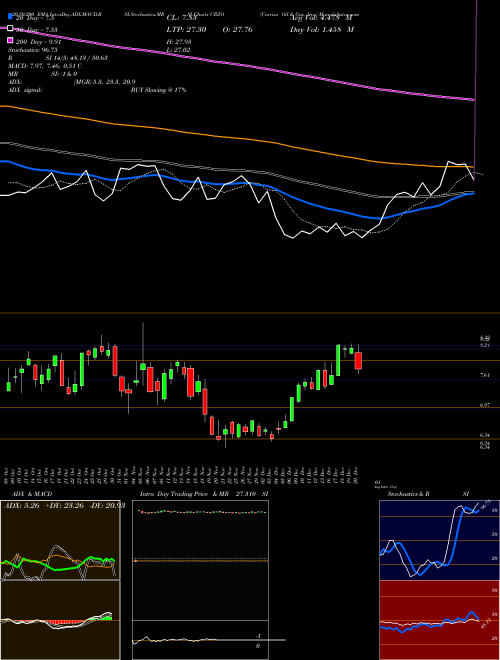The width and height of the screenshot is (500, 660).
Task: Click the 7.61 price axis label
Action: point(485,375)
